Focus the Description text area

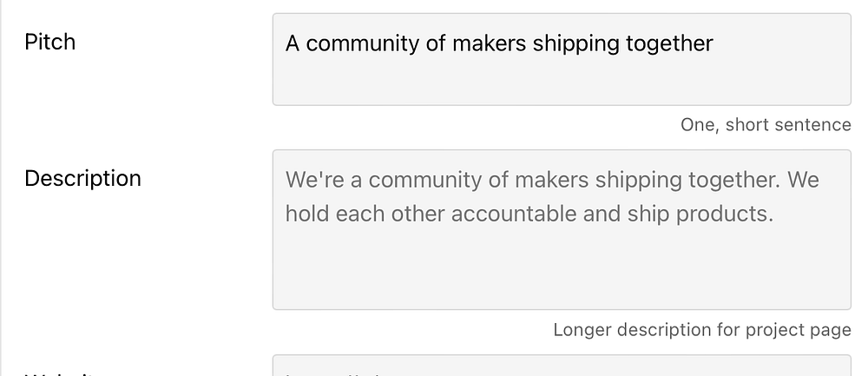(x=561, y=229)
